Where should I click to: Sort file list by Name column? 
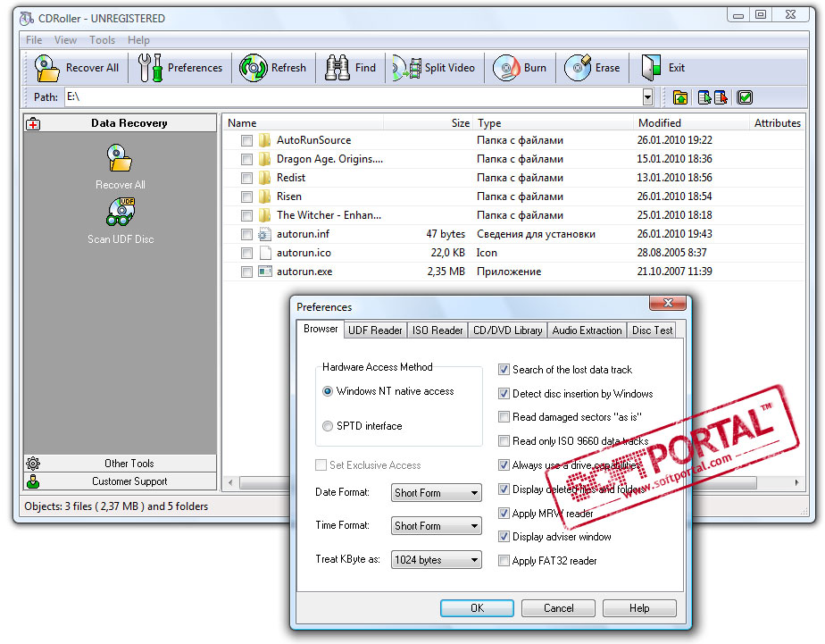pyautogui.click(x=303, y=123)
